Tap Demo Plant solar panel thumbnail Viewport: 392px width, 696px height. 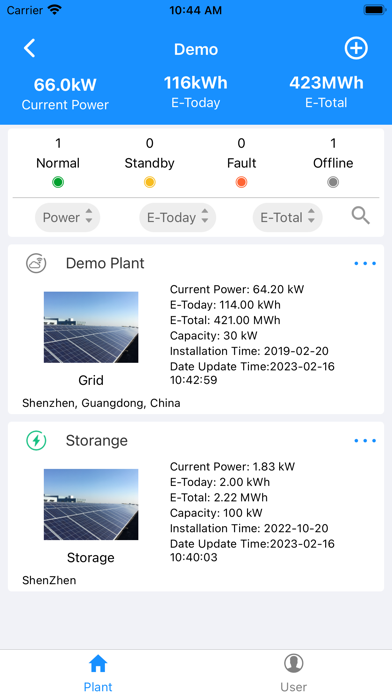click(x=91, y=327)
